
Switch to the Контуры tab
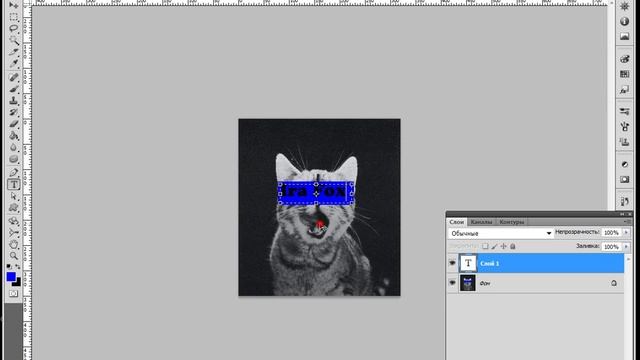[512, 222]
